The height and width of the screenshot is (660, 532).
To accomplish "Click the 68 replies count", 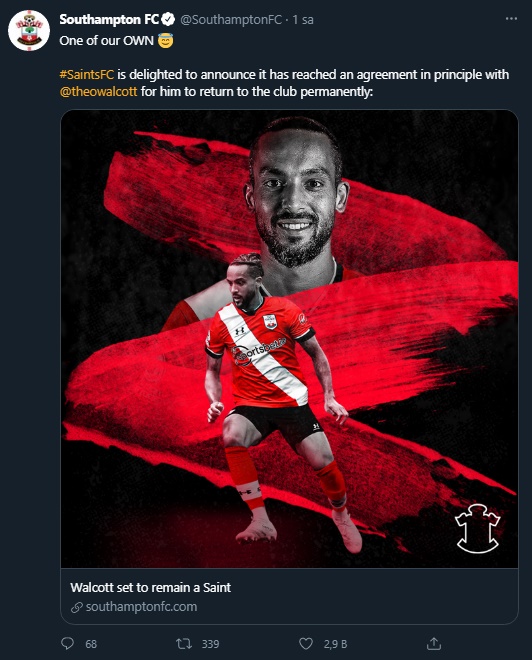I will 91,644.
